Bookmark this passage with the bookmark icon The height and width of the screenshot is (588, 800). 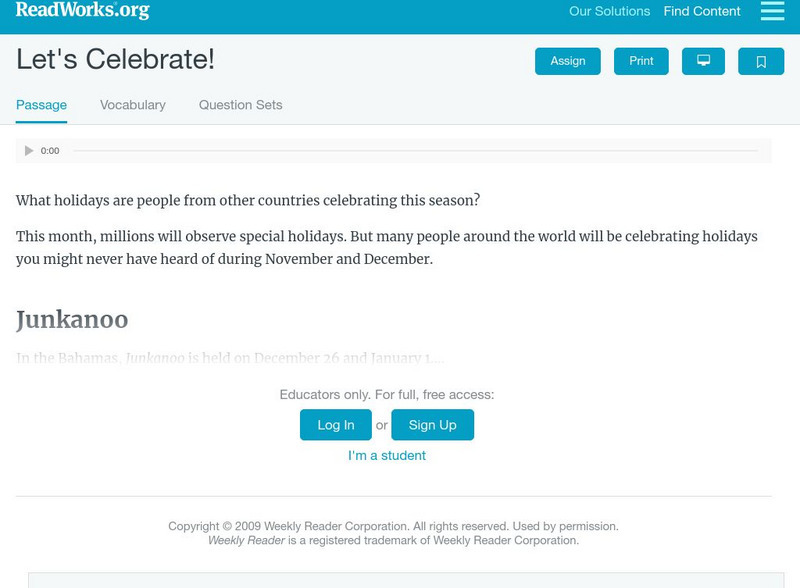pyautogui.click(x=761, y=61)
